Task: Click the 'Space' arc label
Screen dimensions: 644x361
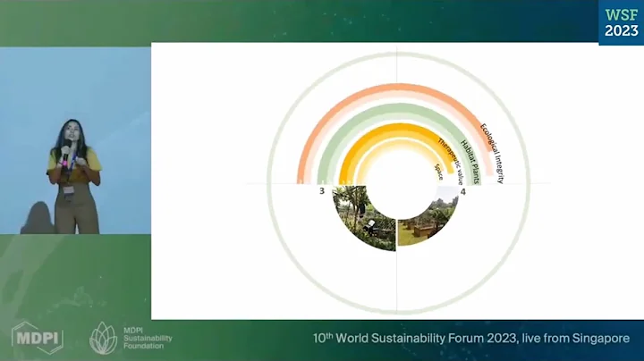Action: tap(439, 172)
